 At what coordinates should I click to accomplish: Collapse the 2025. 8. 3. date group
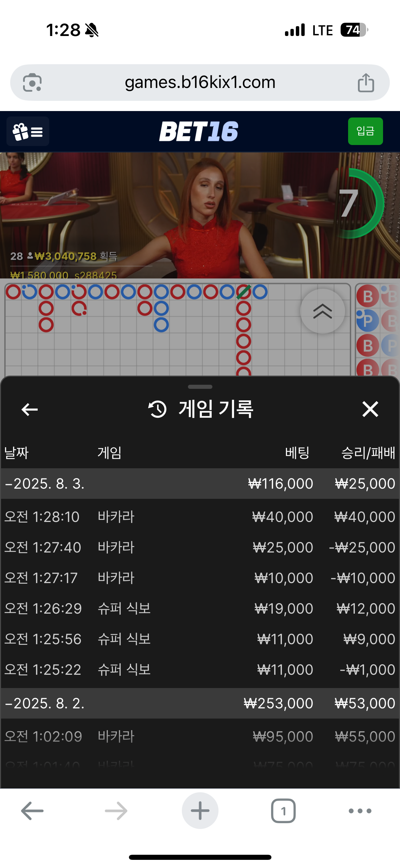tap(200, 484)
